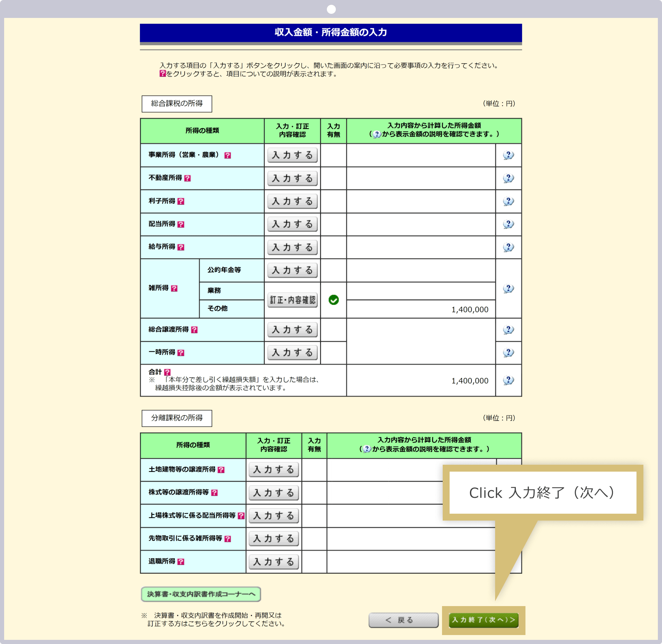Click the red help icon beside 配当所得
This screenshot has width=662, height=644.
point(181,224)
